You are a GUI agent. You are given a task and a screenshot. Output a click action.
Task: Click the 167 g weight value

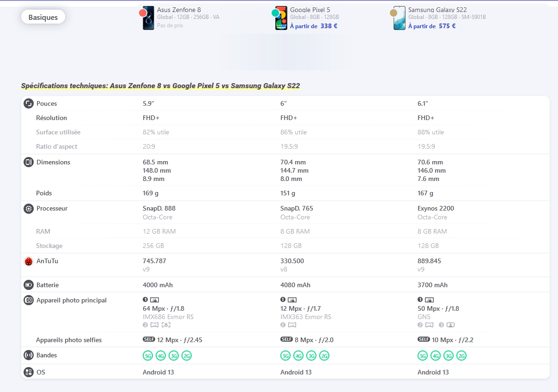(x=425, y=193)
